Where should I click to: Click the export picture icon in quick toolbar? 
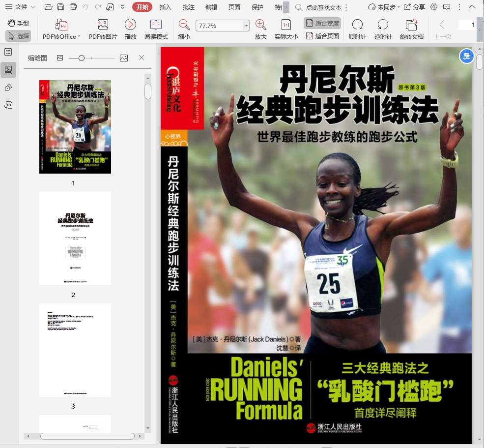[x=110, y=7]
